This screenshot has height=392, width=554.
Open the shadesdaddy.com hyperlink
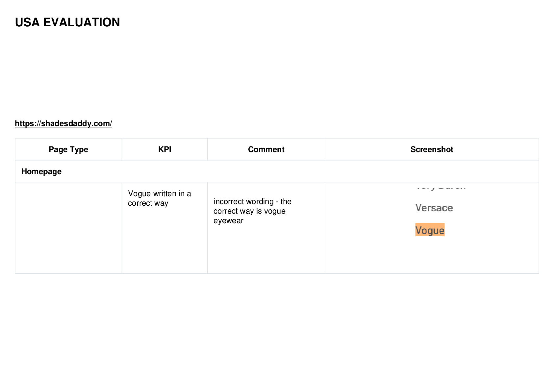[63, 123]
